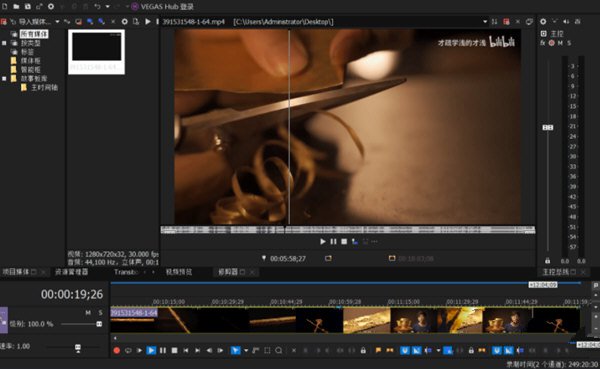600x369 pixels.
Task: Start media preview play in Project Media toolbar
Action: [147, 21]
